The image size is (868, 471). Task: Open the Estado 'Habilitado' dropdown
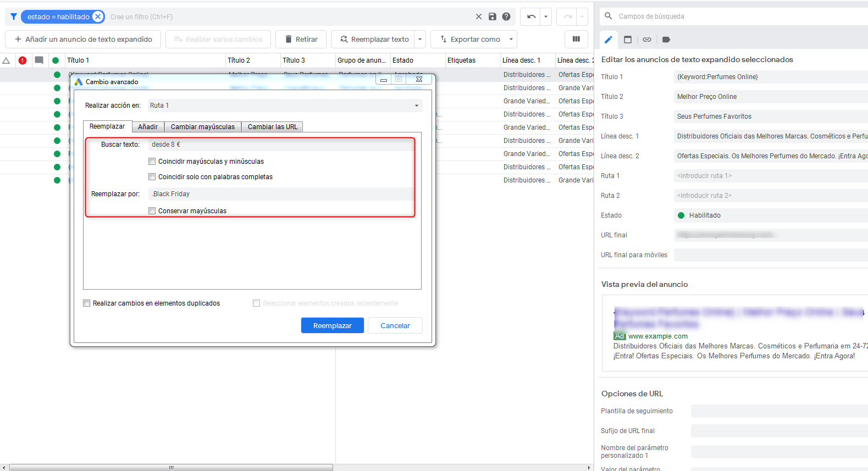[x=771, y=215]
